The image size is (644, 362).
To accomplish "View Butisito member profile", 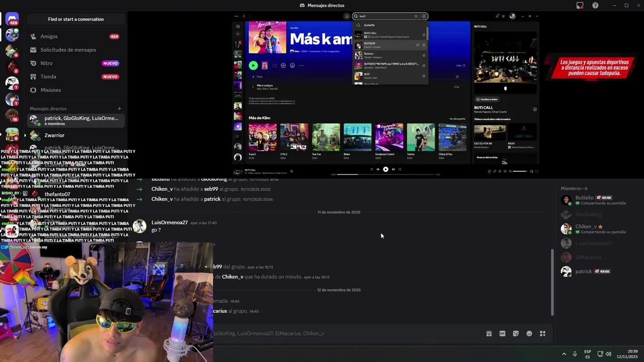I will tap(599, 200).
